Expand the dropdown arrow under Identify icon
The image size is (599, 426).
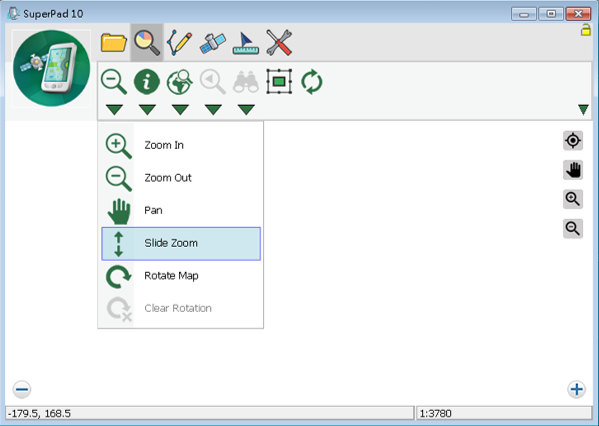point(147,110)
